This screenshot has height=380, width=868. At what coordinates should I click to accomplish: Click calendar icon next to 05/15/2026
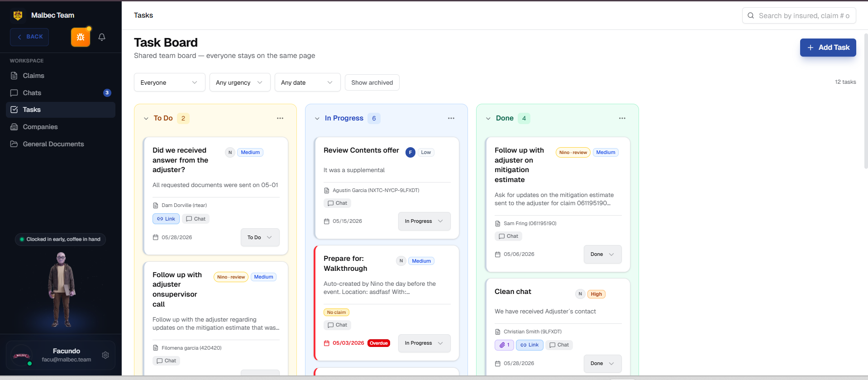[x=327, y=221]
